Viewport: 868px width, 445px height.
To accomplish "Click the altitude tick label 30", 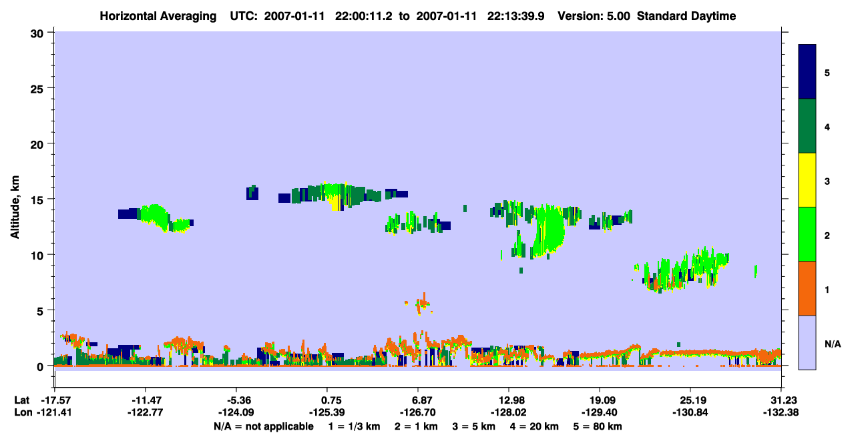I will pos(39,33).
